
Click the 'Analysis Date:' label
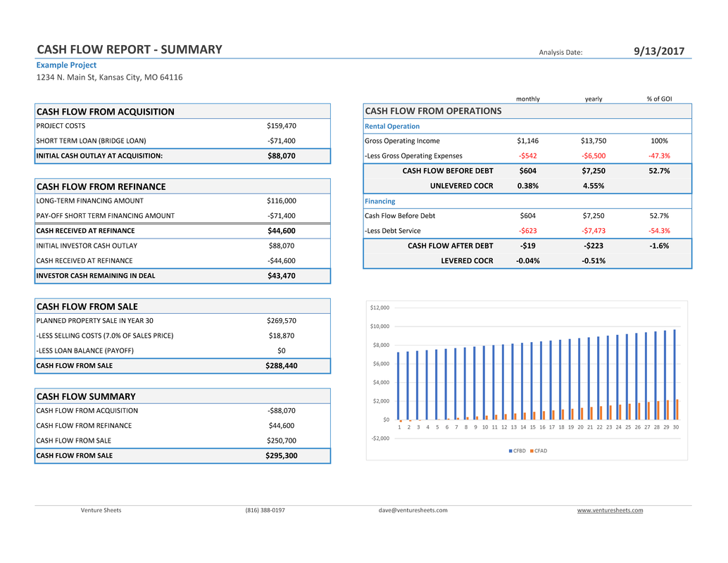click(x=560, y=53)
